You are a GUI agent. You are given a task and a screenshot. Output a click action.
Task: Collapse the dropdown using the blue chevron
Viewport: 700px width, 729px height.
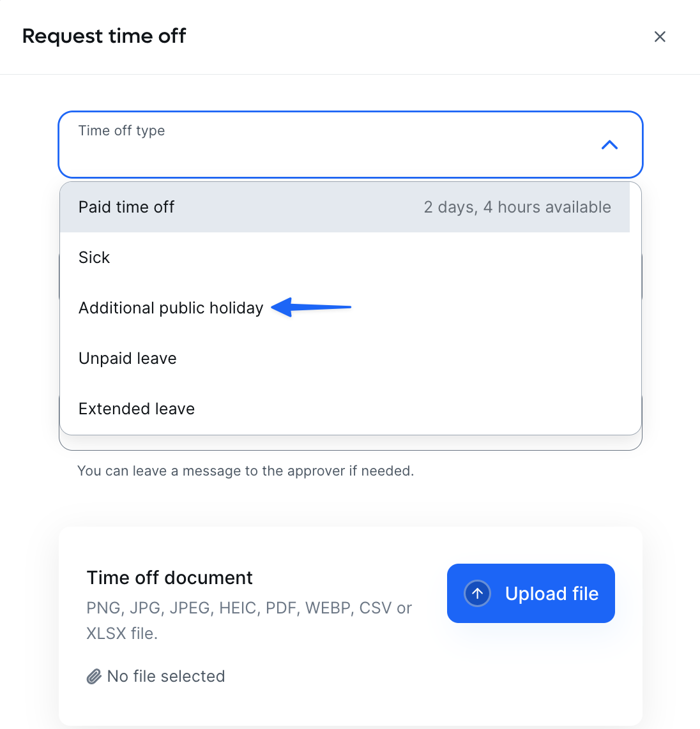[609, 145]
